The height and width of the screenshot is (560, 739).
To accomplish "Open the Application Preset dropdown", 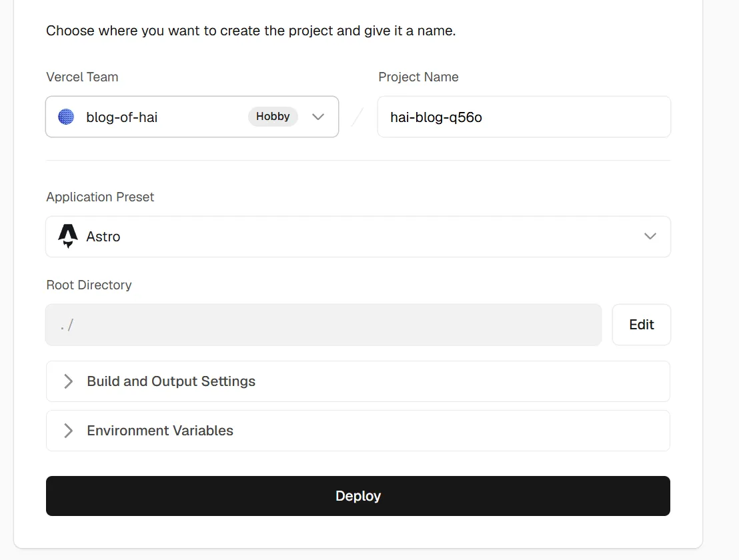I will coord(357,237).
